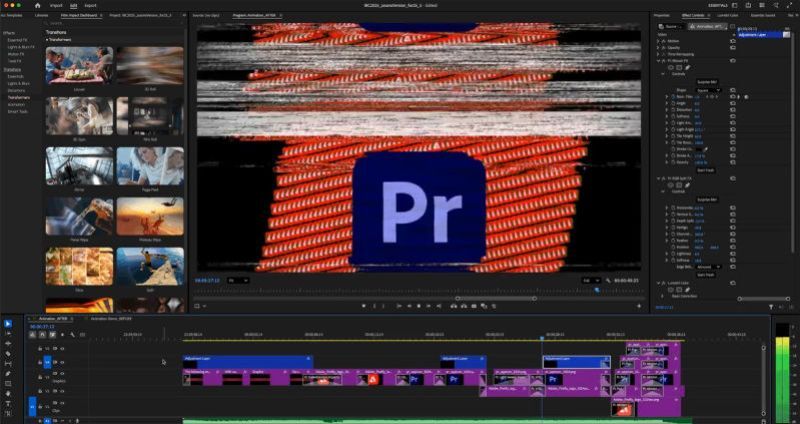The height and width of the screenshot is (424, 800).
Task: Filter properties in Effect Controls panel
Action: [771, 307]
